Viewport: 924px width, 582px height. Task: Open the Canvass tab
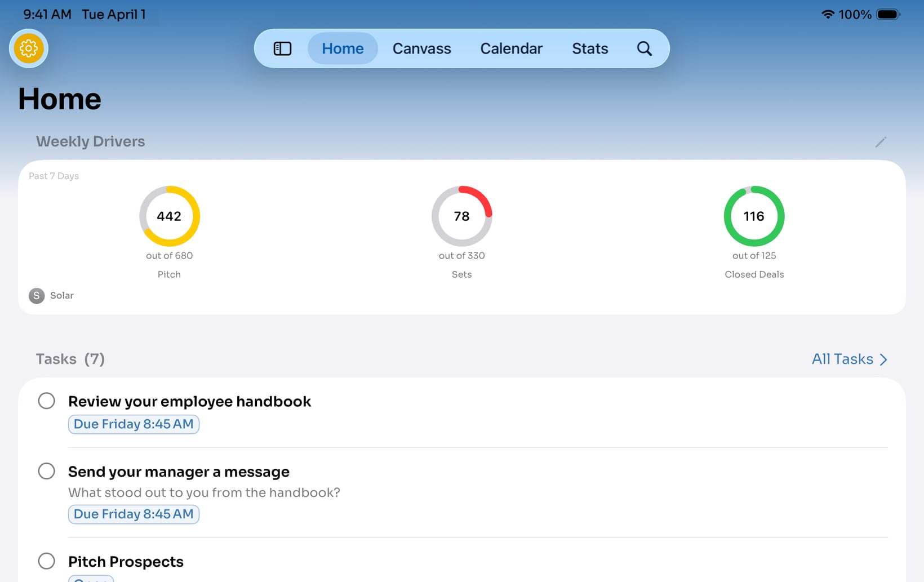(421, 48)
